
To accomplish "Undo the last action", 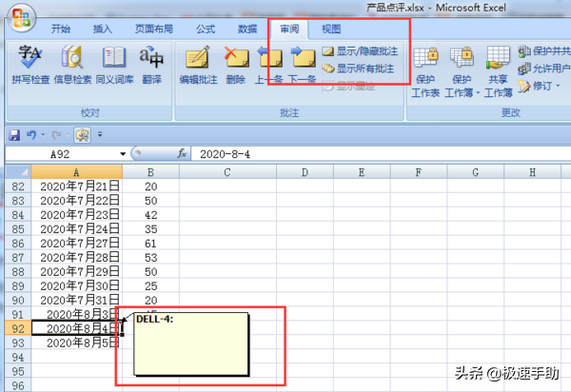I will (x=31, y=135).
